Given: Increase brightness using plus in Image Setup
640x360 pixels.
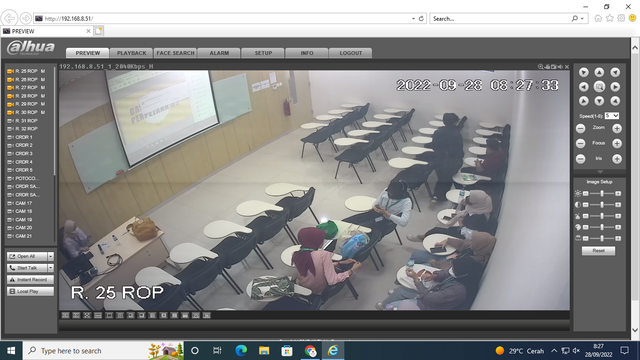Looking at the screenshot, I should point(618,193).
